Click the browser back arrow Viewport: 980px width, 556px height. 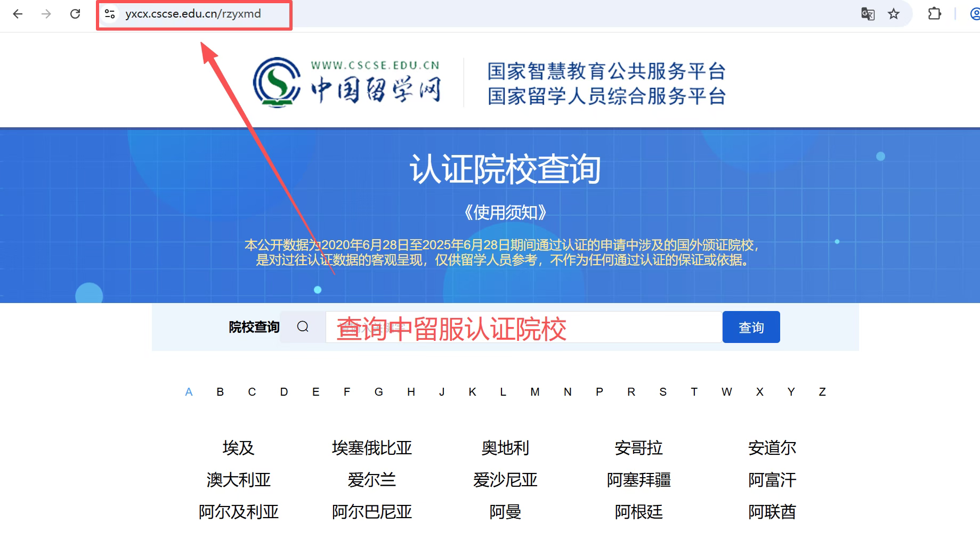[18, 14]
